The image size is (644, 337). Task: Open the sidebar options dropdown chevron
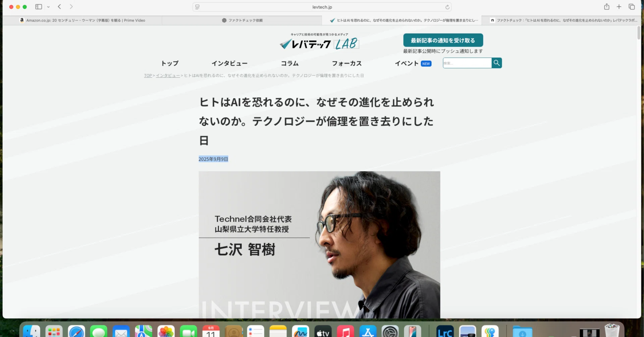48,7
